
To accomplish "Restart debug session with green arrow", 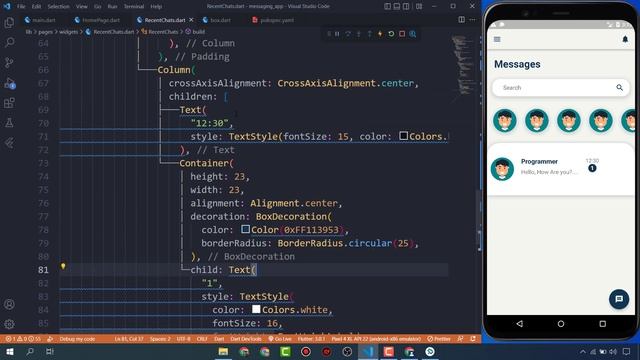I will 391,34.
